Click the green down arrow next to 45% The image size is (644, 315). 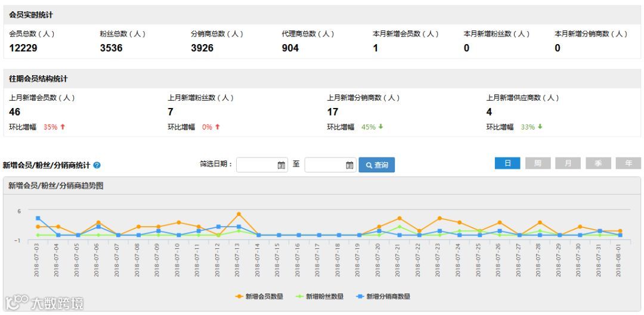tap(380, 127)
